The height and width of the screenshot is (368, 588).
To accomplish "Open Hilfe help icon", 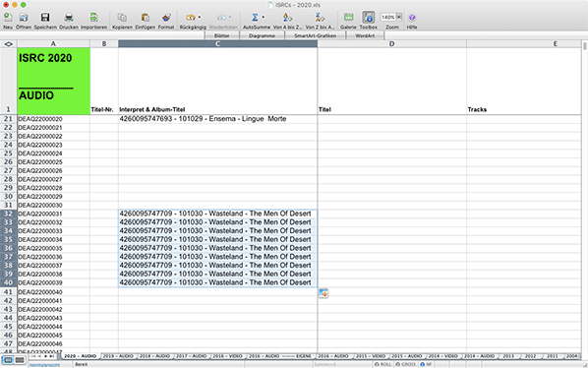I will pos(412,18).
